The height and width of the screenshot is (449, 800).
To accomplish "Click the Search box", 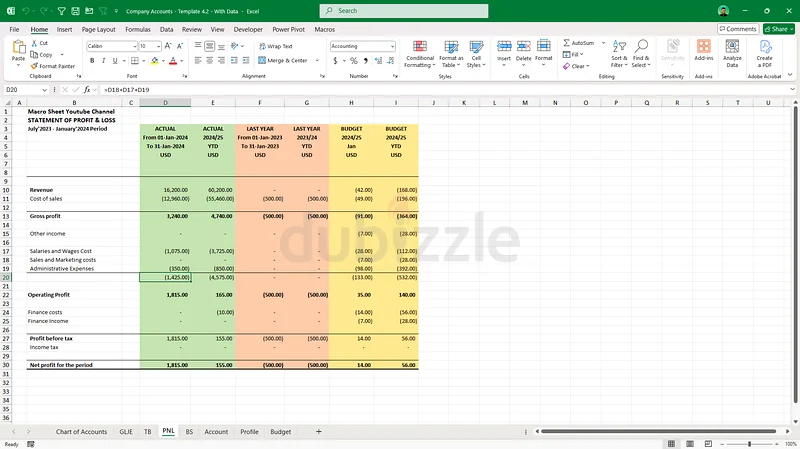I will pyautogui.click(x=404, y=11).
